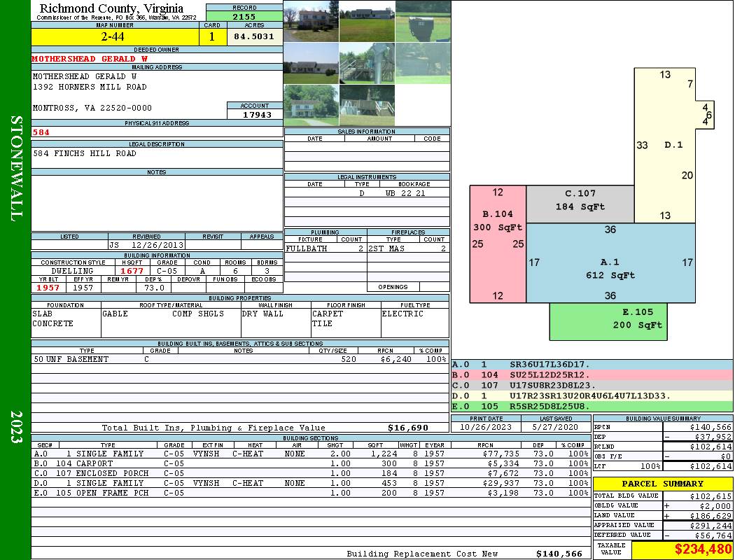This screenshot has width=735, height=560.
Task: Select row E.0 105 OPEN FRAME PCH
Action: 311,493
